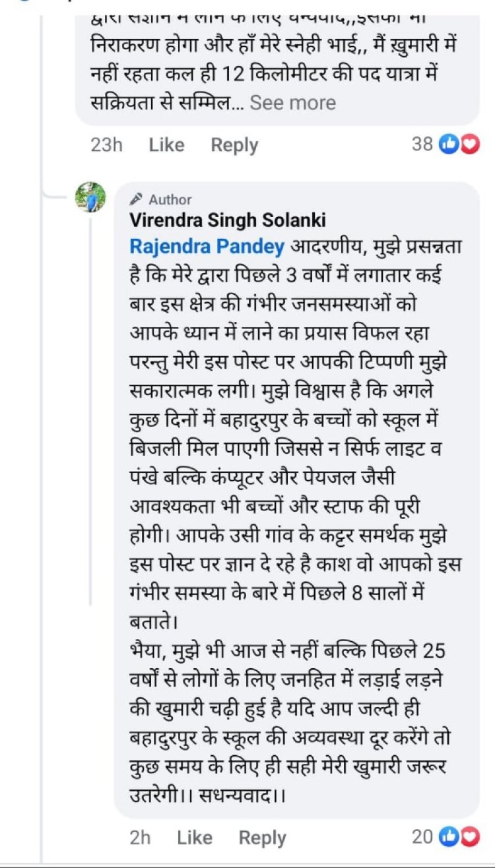This screenshot has width=495, height=868.
Task: Click the red heart icon beside 38
Action: [469, 144]
